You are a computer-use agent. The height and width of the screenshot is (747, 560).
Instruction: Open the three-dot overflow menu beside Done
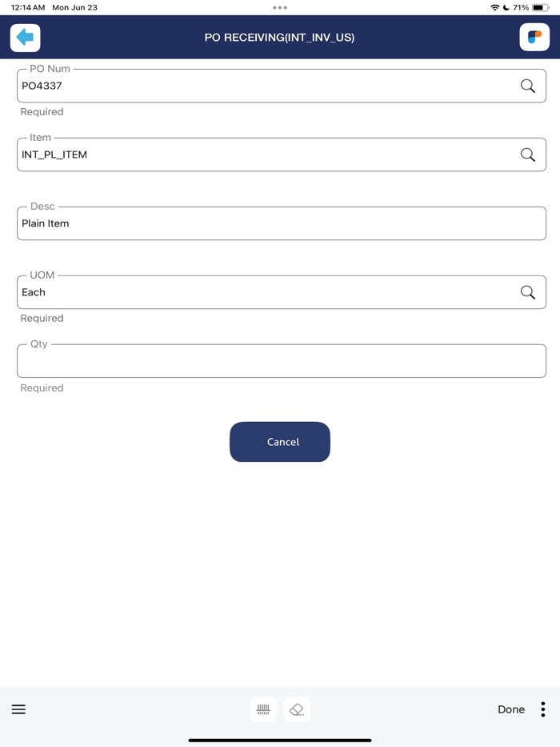tap(542, 709)
